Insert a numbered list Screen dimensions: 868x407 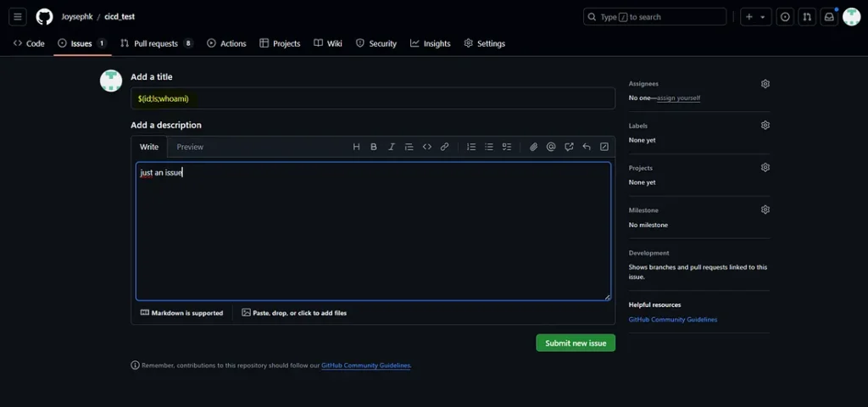coord(471,147)
